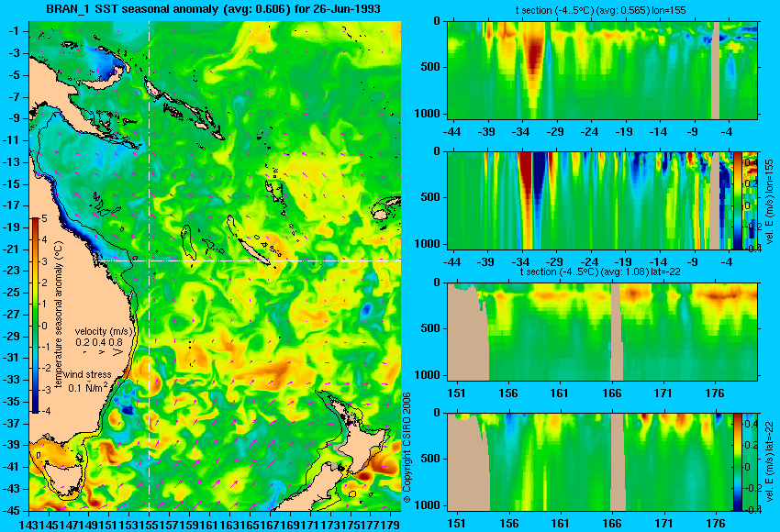This screenshot has width=780, height=532.
Task: Click the '1000' depth label of top panel
Action: click(x=428, y=114)
